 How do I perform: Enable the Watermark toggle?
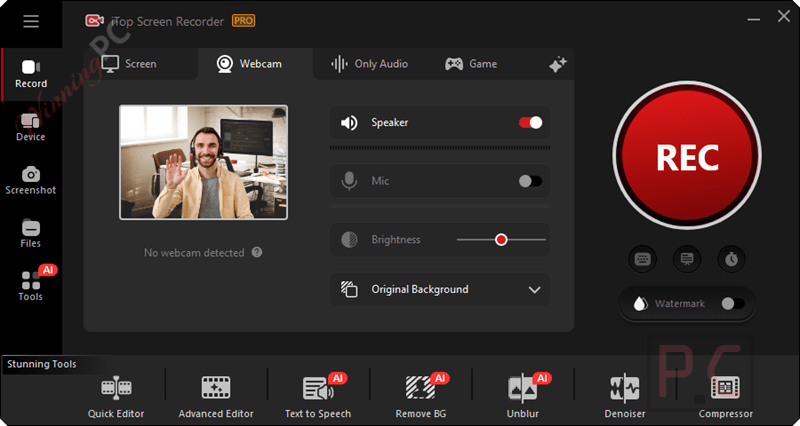[x=733, y=304]
